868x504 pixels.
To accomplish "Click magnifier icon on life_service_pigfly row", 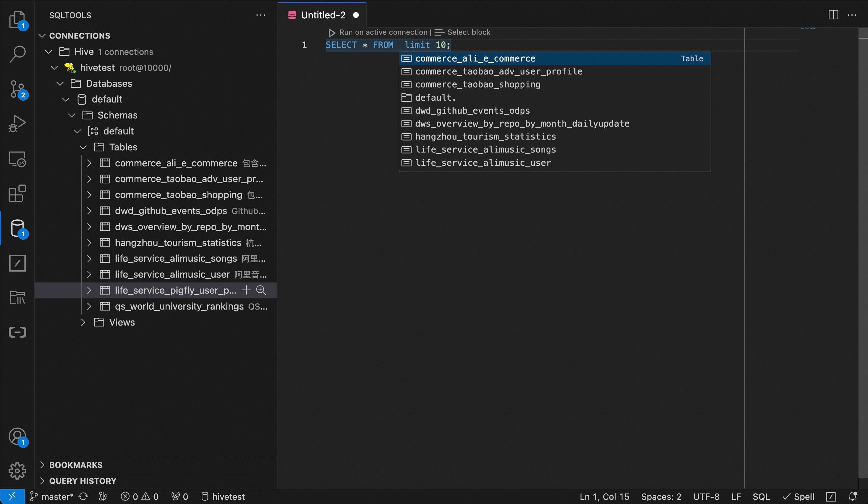I will coord(261,290).
